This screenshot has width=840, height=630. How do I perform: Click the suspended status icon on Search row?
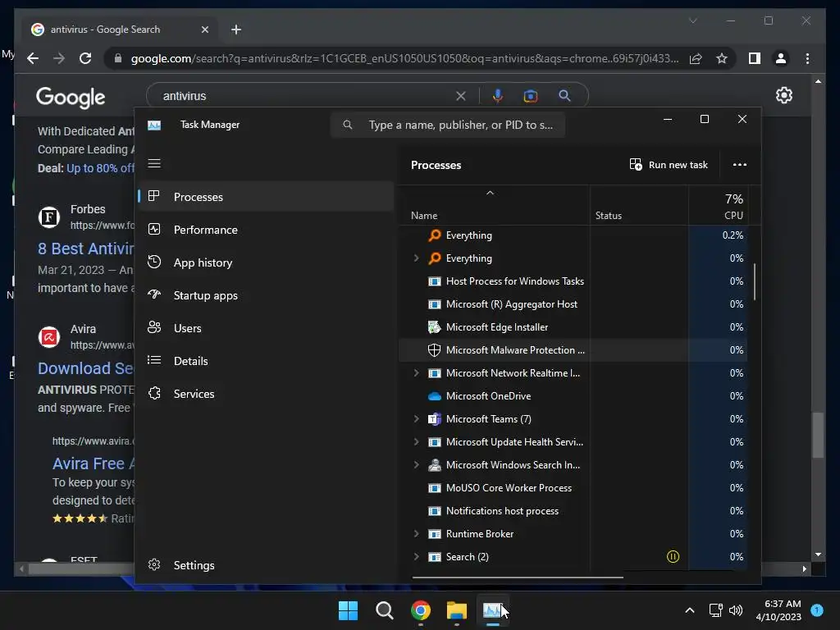[x=673, y=557]
